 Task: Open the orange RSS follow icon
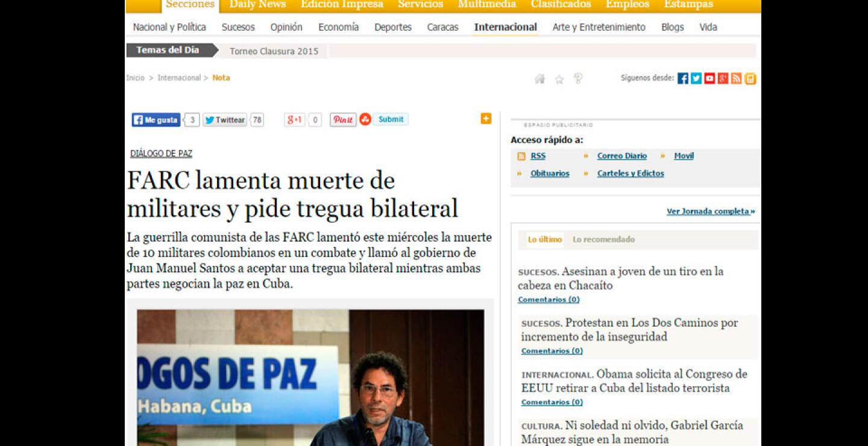point(736,78)
